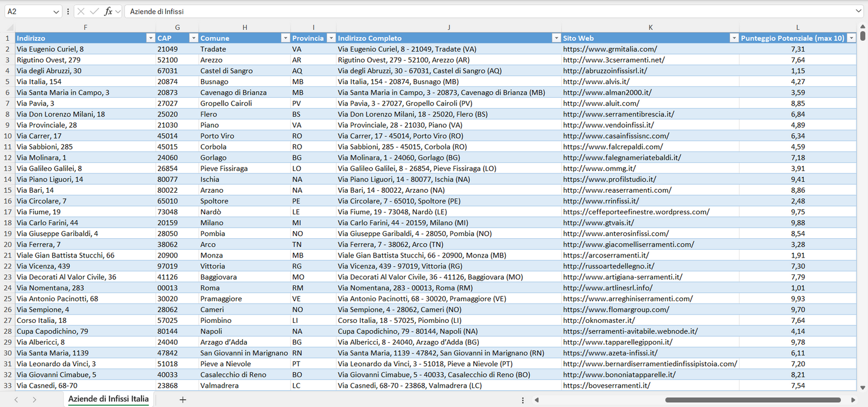The image size is (868, 407).
Task: Click the previous sheet navigation arrow
Action: [16, 399]
